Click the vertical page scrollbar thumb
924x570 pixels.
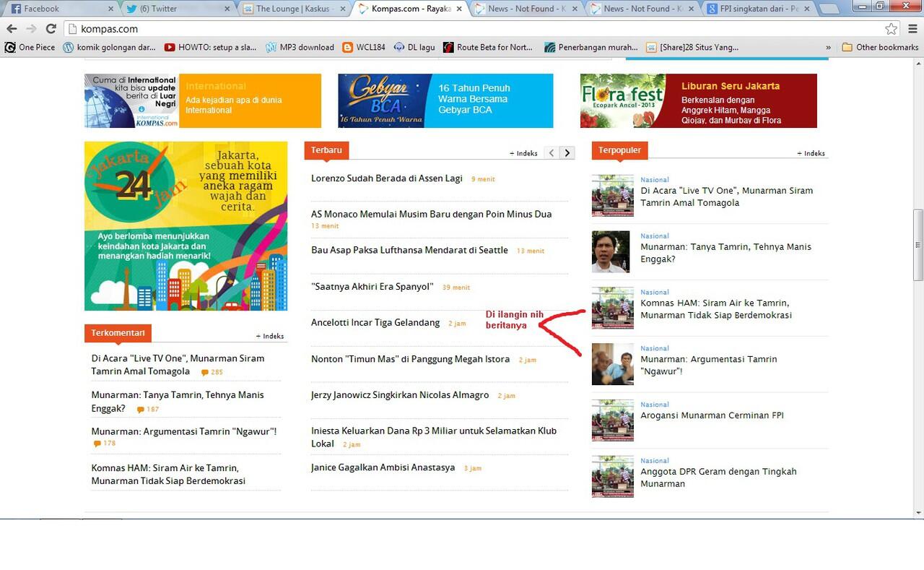tap(918, 245)
